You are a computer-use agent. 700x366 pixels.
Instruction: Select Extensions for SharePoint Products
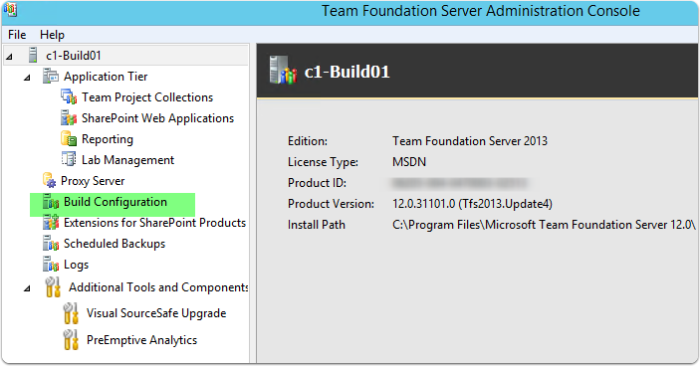click(x=154, y=222)
